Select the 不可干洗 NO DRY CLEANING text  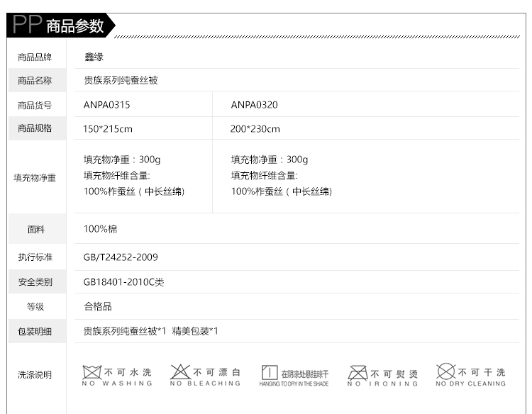471,376
